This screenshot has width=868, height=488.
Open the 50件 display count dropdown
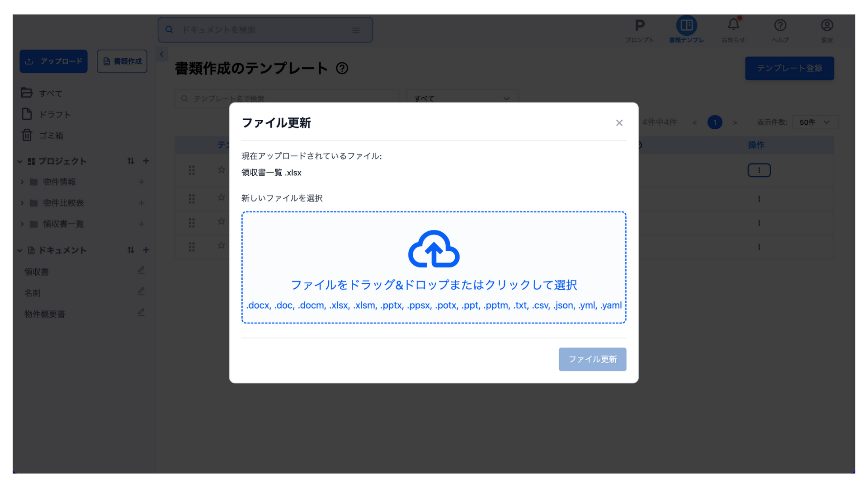tap(815, 122)
